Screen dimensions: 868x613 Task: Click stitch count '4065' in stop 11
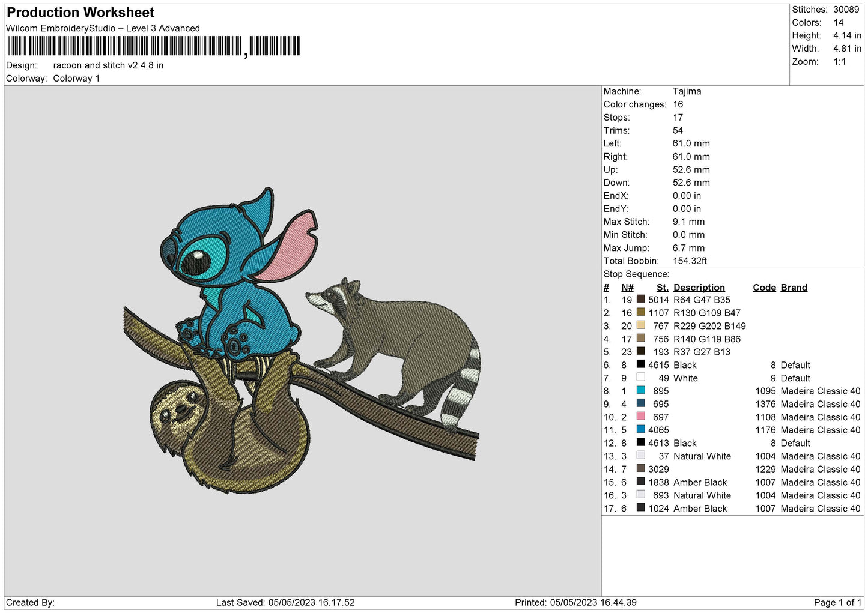coord(658,430)
